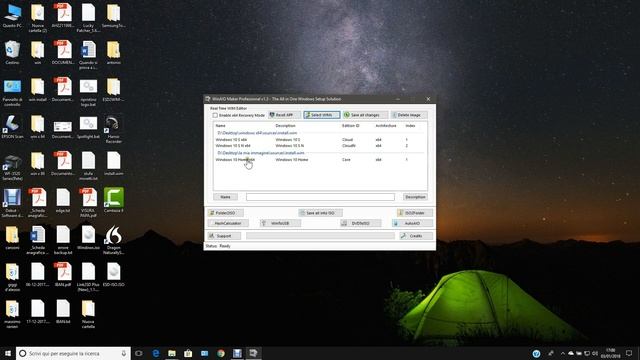Viewport: 640px width, 360px height.
Task: Open the edge.txt desktop file
Action: pos(63,200)
